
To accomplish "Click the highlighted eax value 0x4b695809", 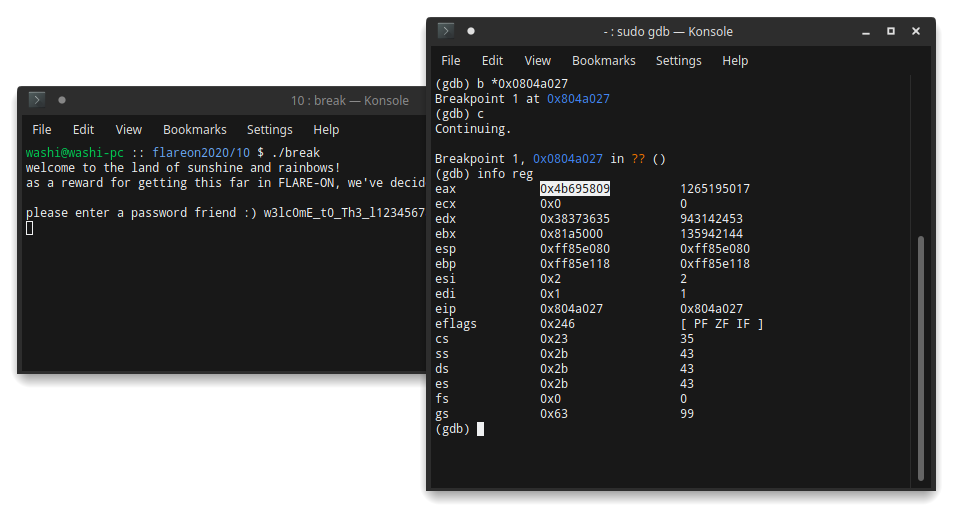I will point(575,189).
